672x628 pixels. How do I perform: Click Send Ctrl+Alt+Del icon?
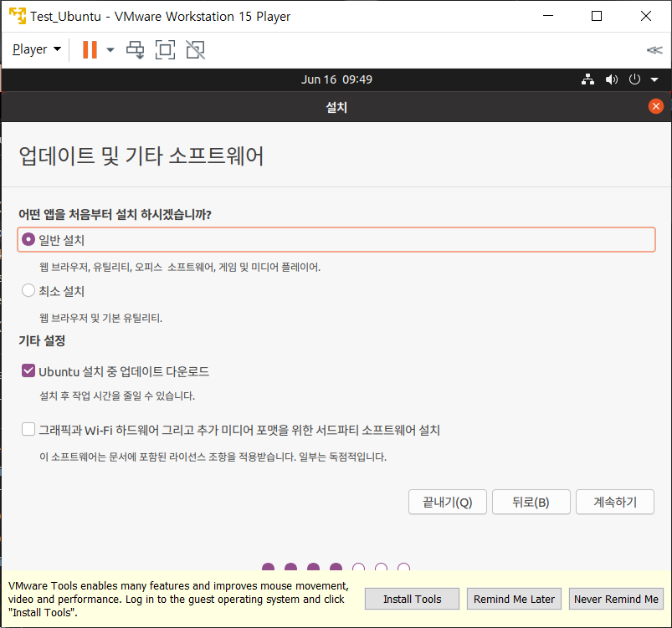coord(135,49)
